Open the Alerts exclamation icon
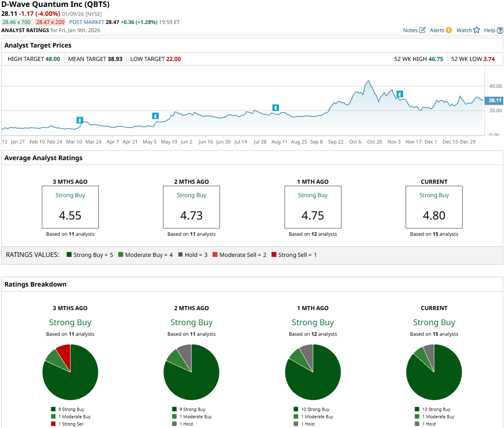 (x=449, y=30)
